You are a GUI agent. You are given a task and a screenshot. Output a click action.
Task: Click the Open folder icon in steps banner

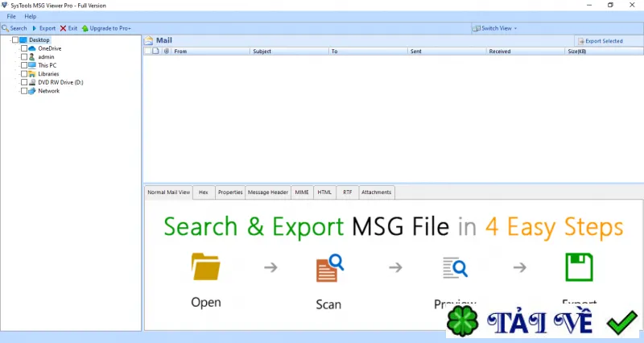pos(206,267)
